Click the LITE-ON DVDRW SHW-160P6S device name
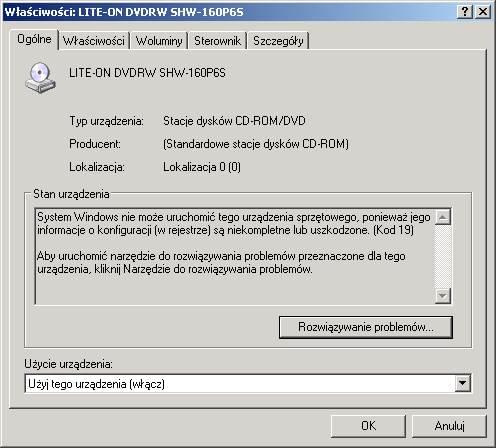 coord(147,73)
